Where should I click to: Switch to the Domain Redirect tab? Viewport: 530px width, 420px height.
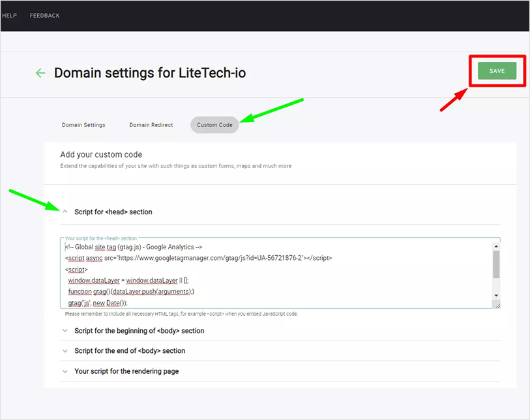151,124
